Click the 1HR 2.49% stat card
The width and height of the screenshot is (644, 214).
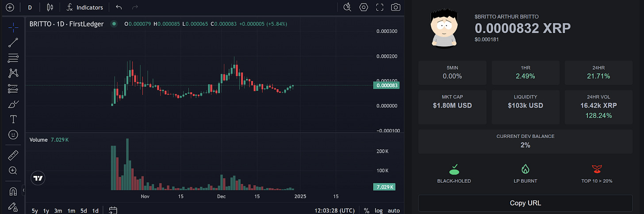[x=525, y=73]
